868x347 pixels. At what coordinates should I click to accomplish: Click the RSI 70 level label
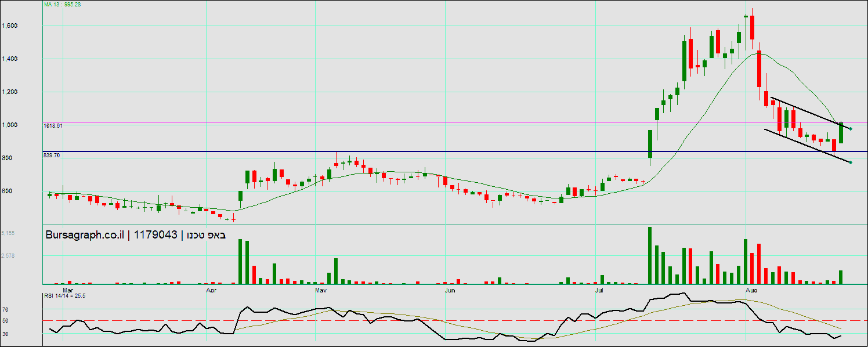tap(5, 310)
